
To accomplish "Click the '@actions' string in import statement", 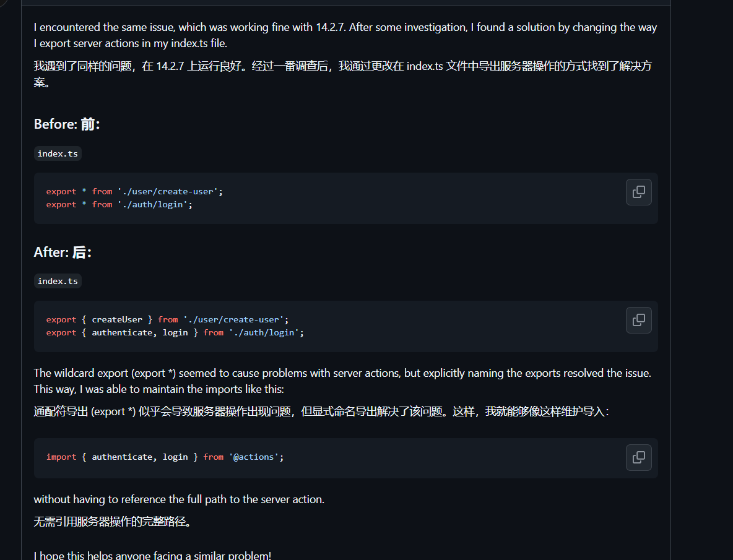I will [254, 457].
